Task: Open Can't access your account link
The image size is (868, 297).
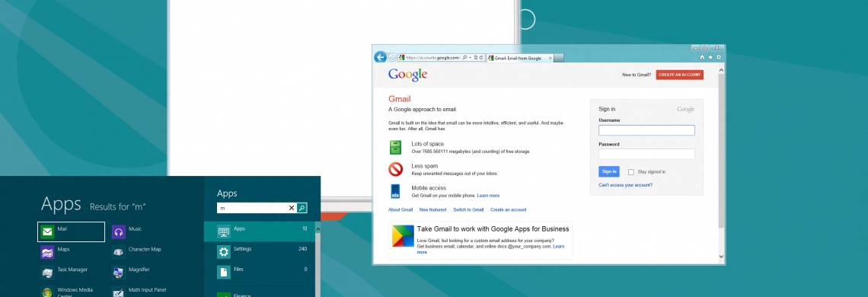Action: tap(626, 185)
